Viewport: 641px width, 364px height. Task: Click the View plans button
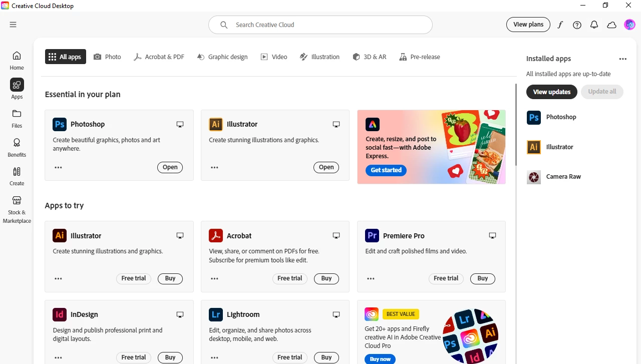(528, 25)
